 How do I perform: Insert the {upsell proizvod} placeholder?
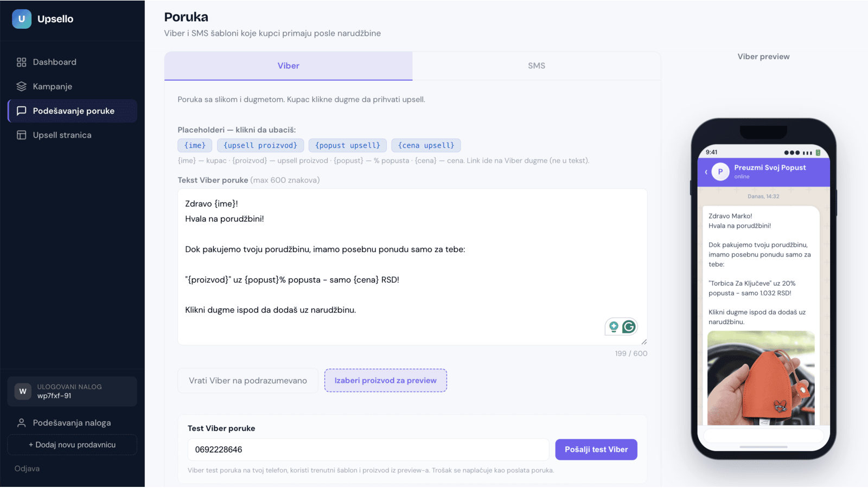click(x=260, y=146)
